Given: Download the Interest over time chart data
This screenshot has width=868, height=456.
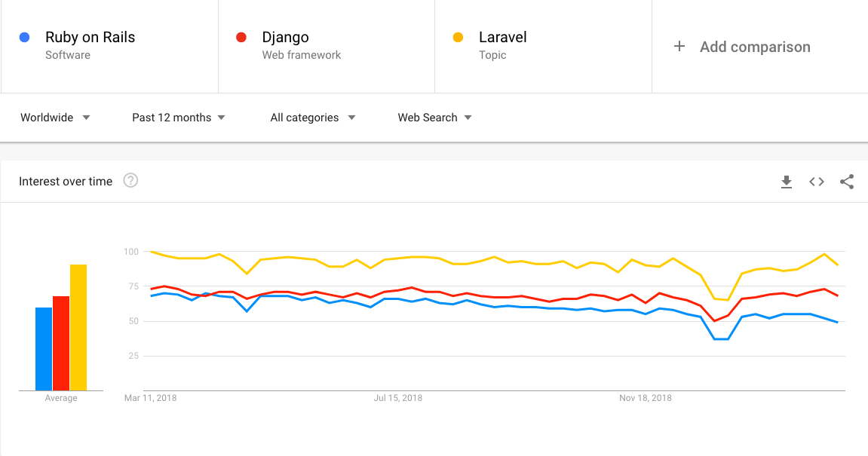Looking at the screenshot, I should tap(787, 182).
